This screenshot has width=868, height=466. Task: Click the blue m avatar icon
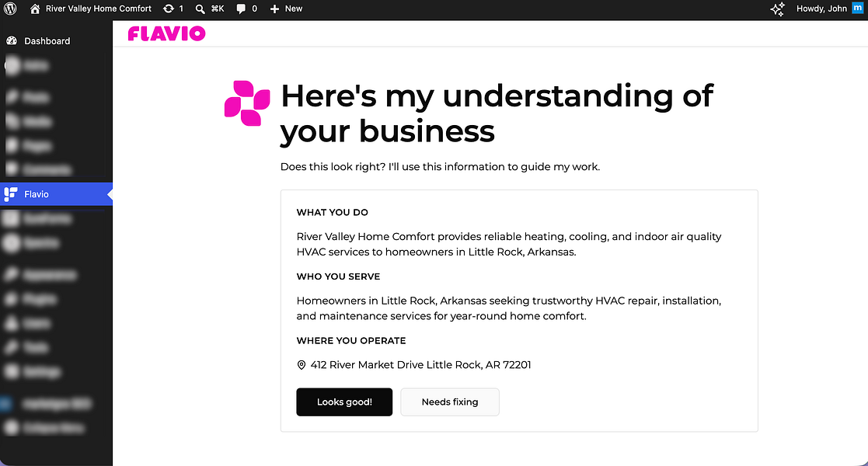[857, 8]
